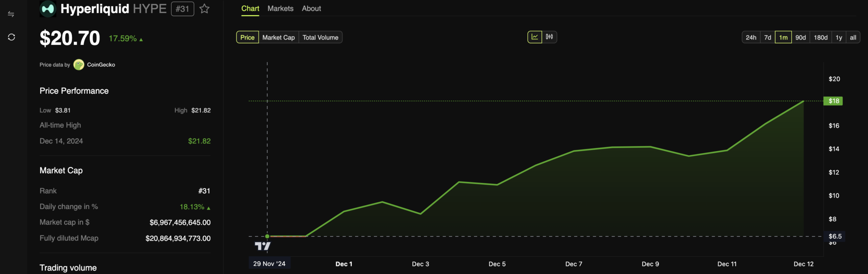Click the Hyperliquid logo icon

[x=48, y=9]
